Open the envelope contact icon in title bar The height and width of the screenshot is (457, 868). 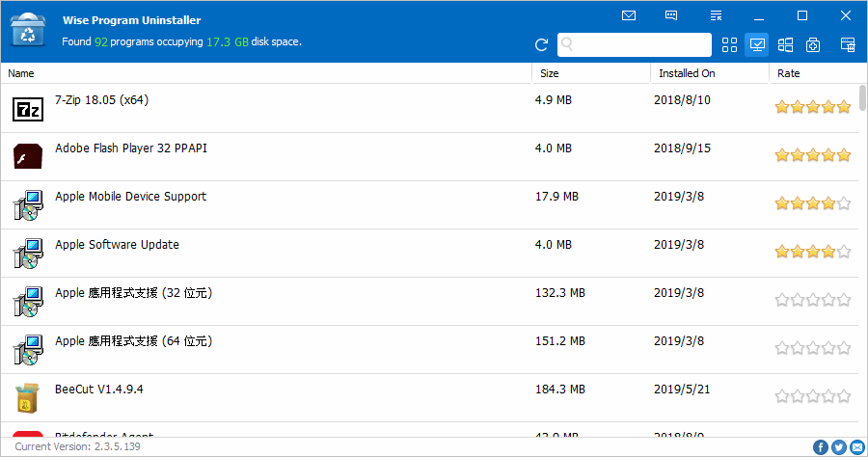click(629, 15)
